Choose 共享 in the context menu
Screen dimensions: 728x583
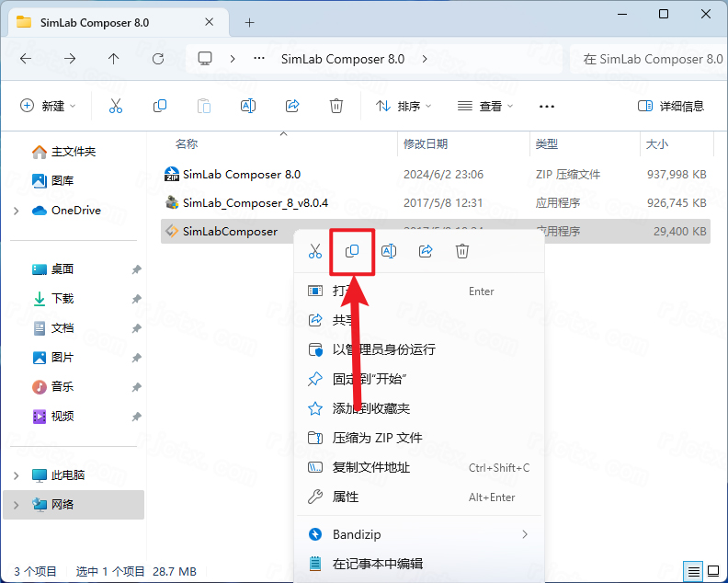pyautogui.click(x=419, y=320)
